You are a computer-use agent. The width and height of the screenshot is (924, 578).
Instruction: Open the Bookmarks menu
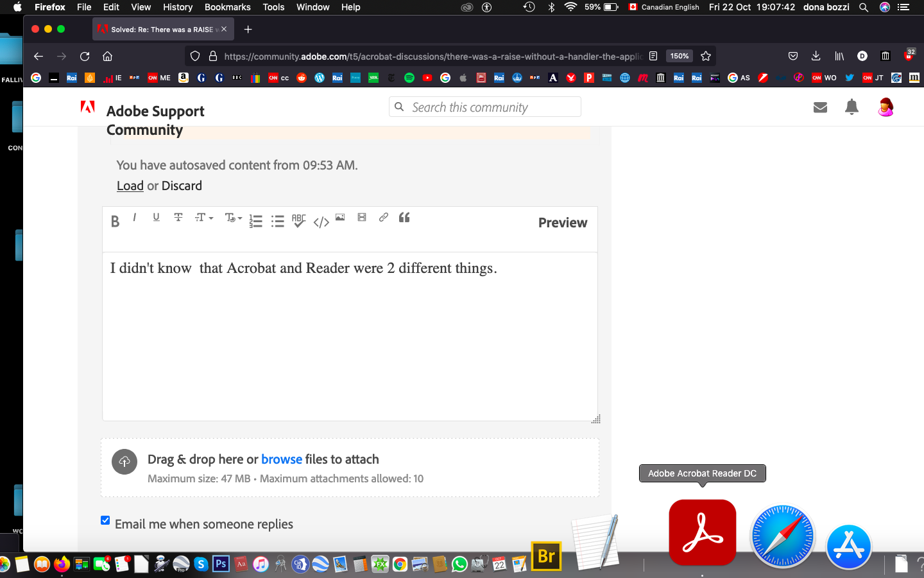click(227, 7)
